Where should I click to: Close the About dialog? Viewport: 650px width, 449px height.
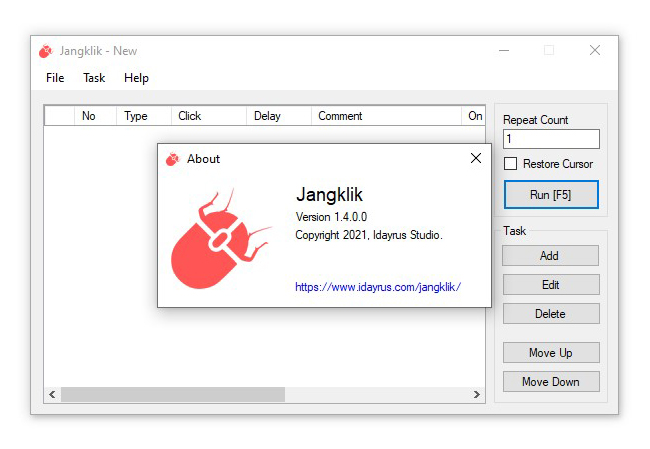476,158
